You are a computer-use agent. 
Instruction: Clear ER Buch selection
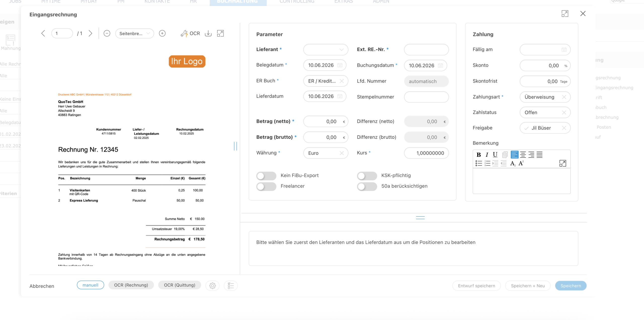click(x=342, y=81)
